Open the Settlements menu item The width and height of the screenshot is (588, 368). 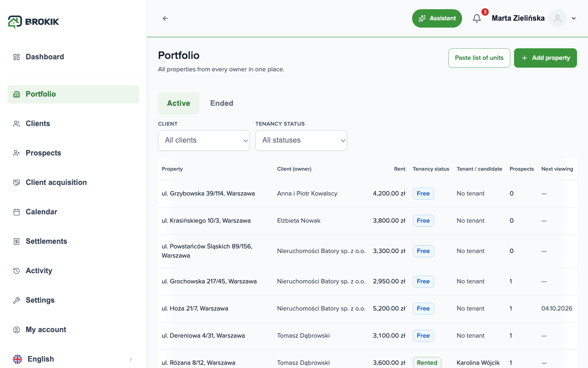[x=73, y=241]
